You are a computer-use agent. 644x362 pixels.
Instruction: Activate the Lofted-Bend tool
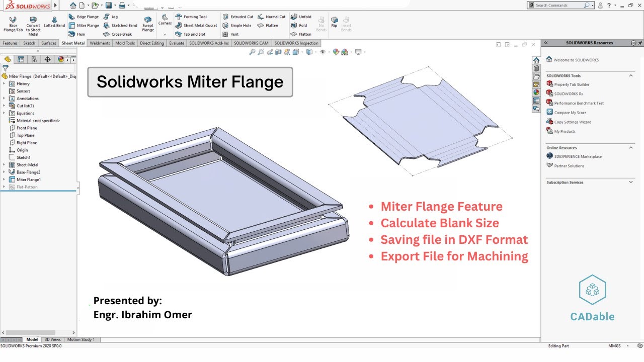[54, 22]
